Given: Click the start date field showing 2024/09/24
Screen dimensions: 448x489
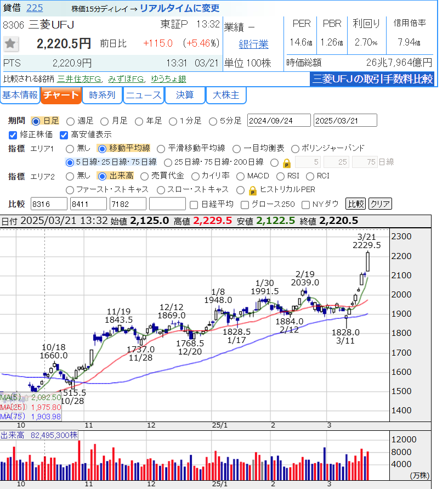Looking at the screenshot, I should [279, 121].
